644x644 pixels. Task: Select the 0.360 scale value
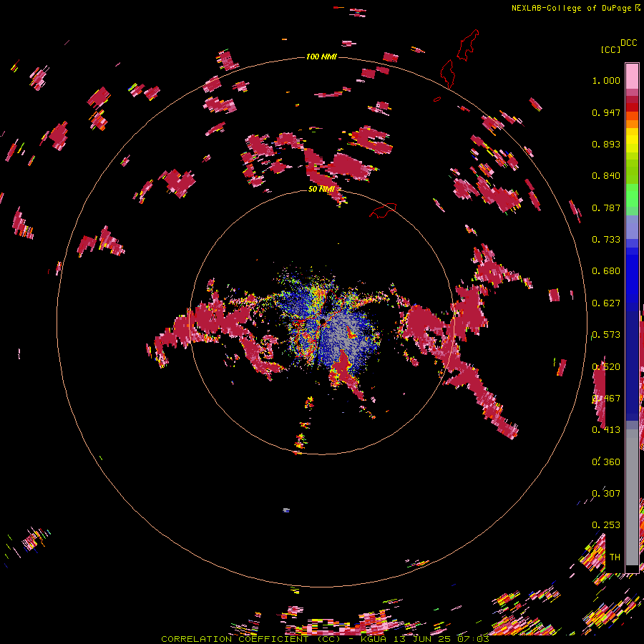[606, 462]
